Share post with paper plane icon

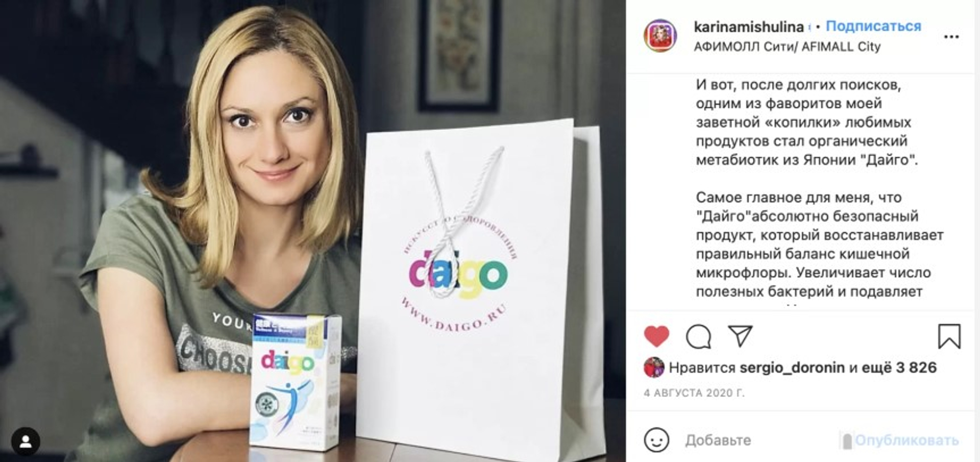741,336
